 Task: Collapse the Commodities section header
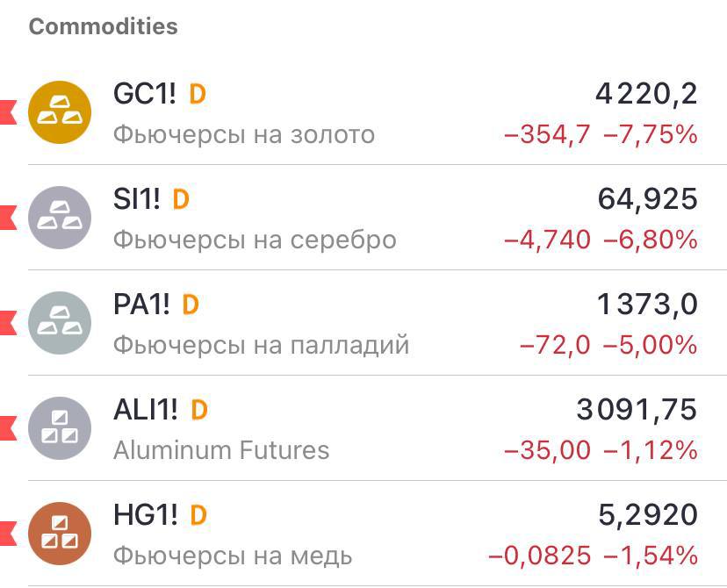coord(103,26)
